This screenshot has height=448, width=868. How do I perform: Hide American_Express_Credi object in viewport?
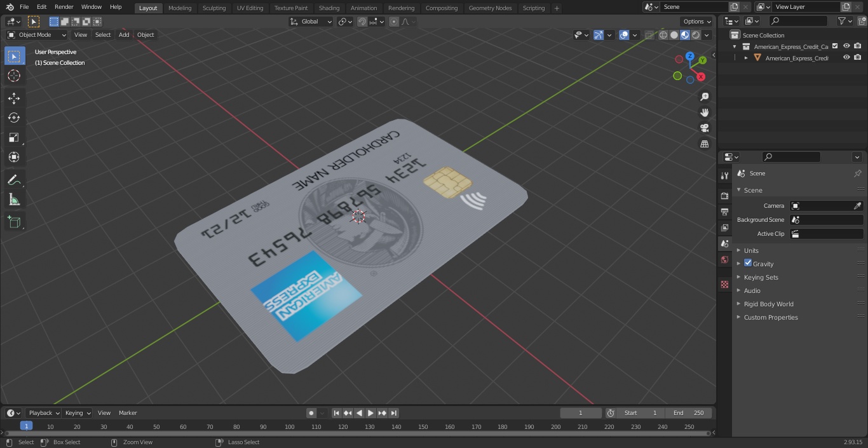click(846, 58)
